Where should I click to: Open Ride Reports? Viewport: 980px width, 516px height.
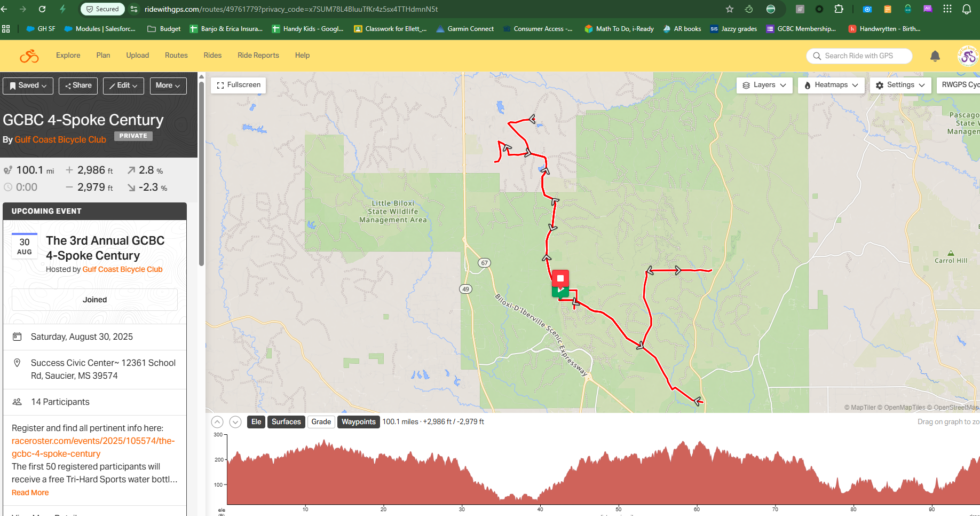click(258, 56)
